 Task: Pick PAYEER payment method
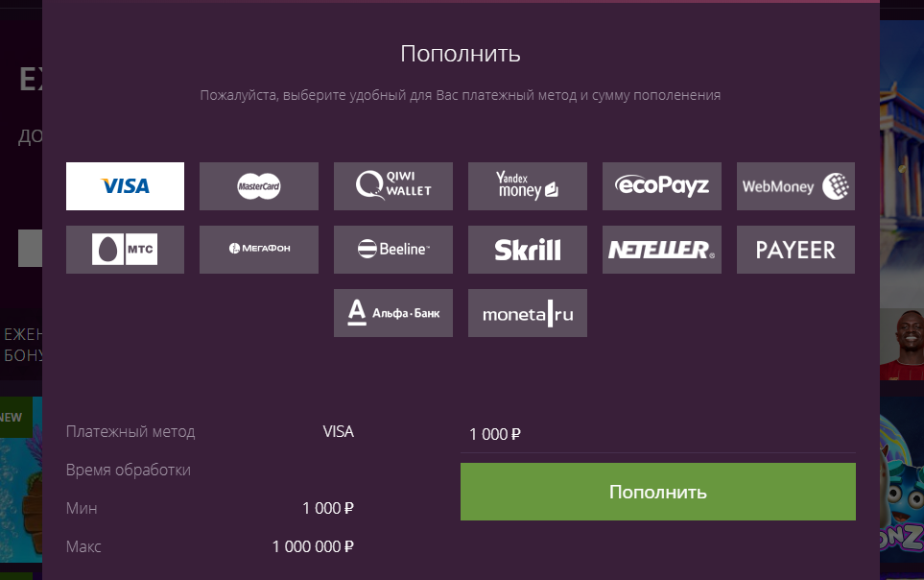tap(795, 250)
